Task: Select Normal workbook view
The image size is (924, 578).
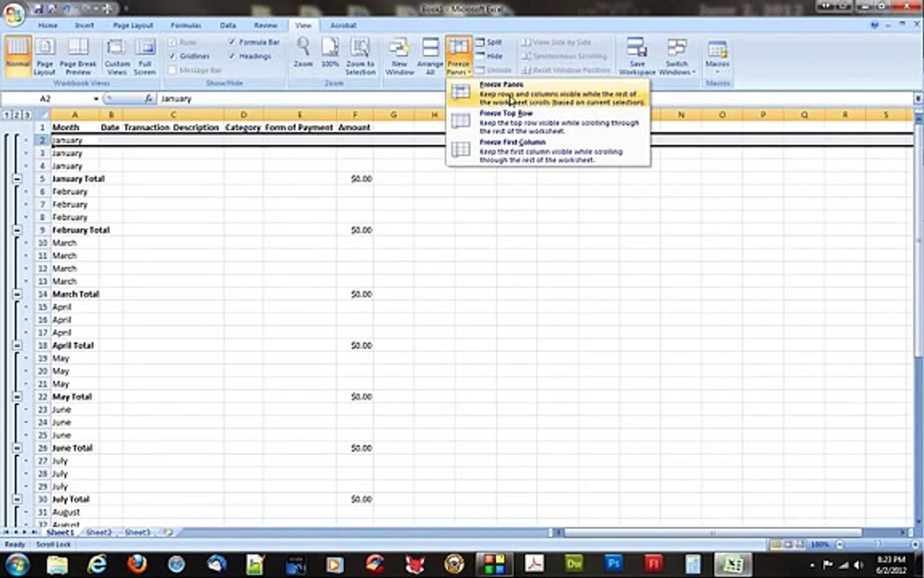Action: (x=18, y=56)
